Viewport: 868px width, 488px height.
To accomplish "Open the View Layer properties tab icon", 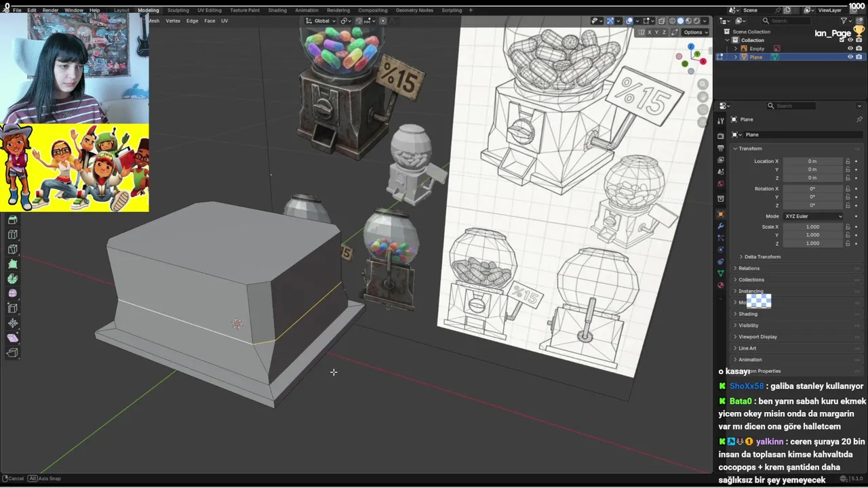I will tap(720, 159).
